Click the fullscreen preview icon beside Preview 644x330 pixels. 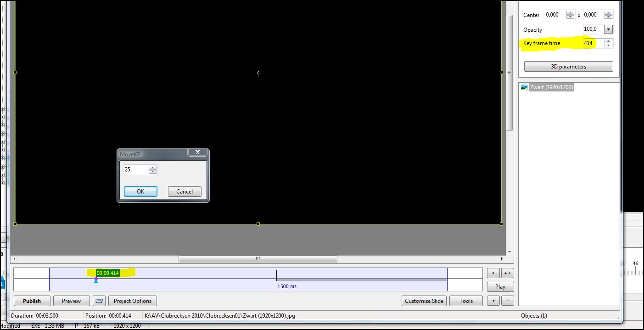pos(99,301)
